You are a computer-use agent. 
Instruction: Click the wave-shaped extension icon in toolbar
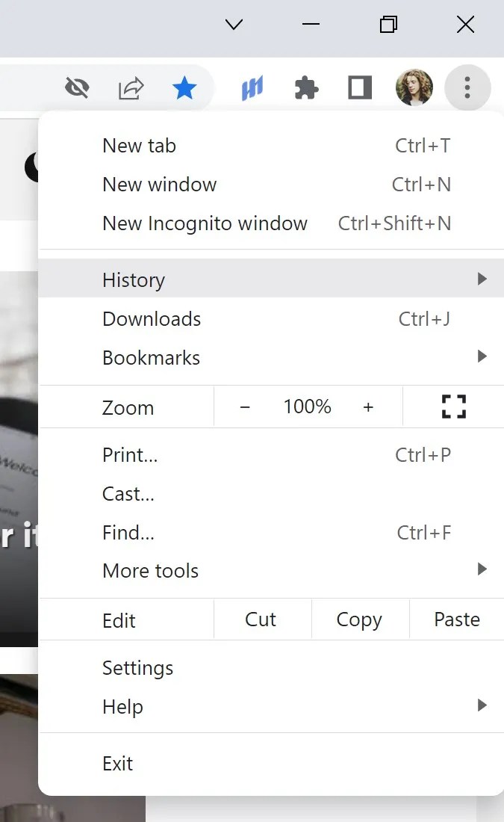pyautogui.click(x=252, y=87)
